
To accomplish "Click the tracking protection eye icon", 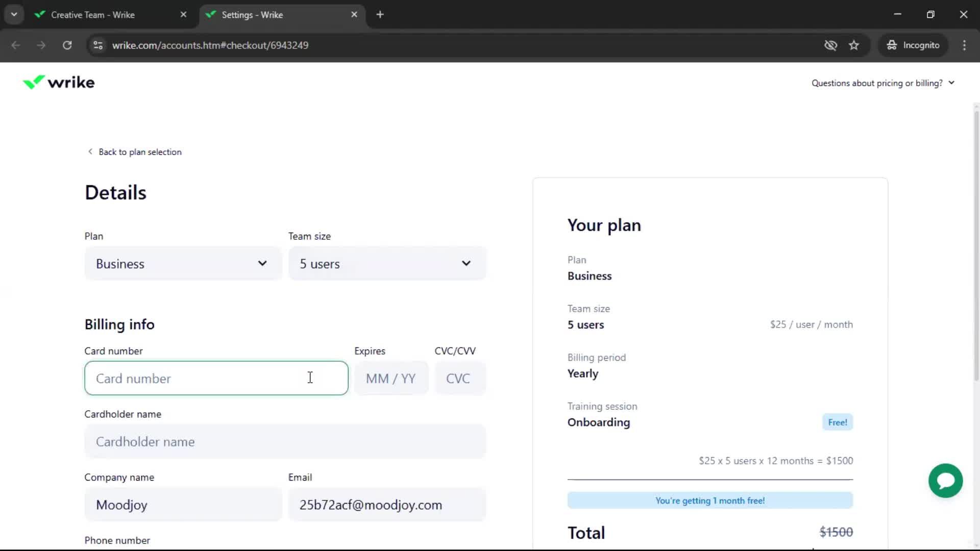I will pyautogui.click(x=830, y=45).
